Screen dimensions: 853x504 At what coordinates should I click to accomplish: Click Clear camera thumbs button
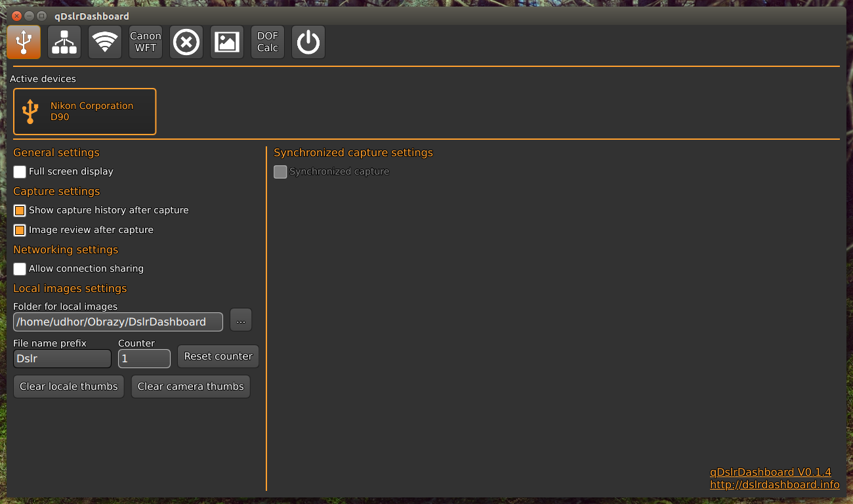191,387
